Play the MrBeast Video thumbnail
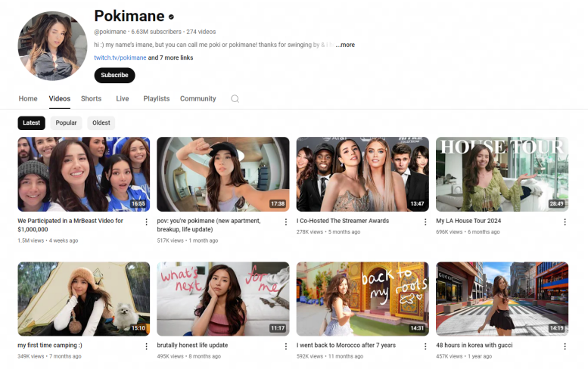This screenshot has height=369, width=588. (x=84, y=174)
